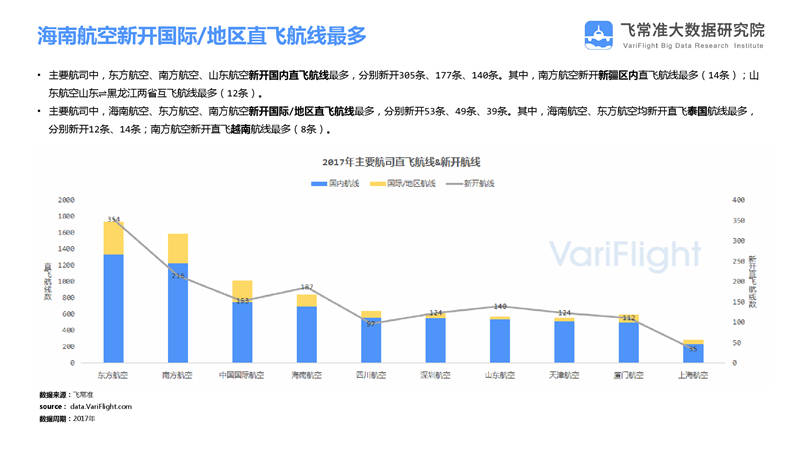Click the 天津航空 axis label
This screenshot has height=455, width=800.
(x=564, y=375)
